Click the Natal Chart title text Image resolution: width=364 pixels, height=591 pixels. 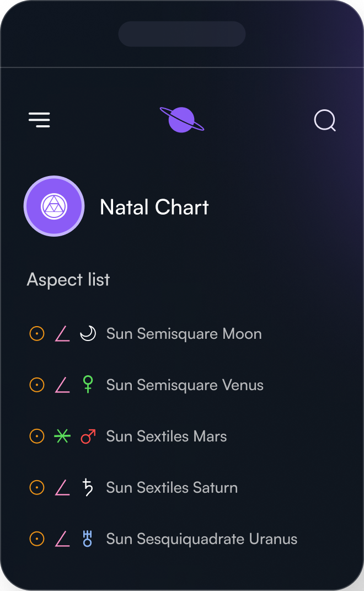[x=154, y=207]
